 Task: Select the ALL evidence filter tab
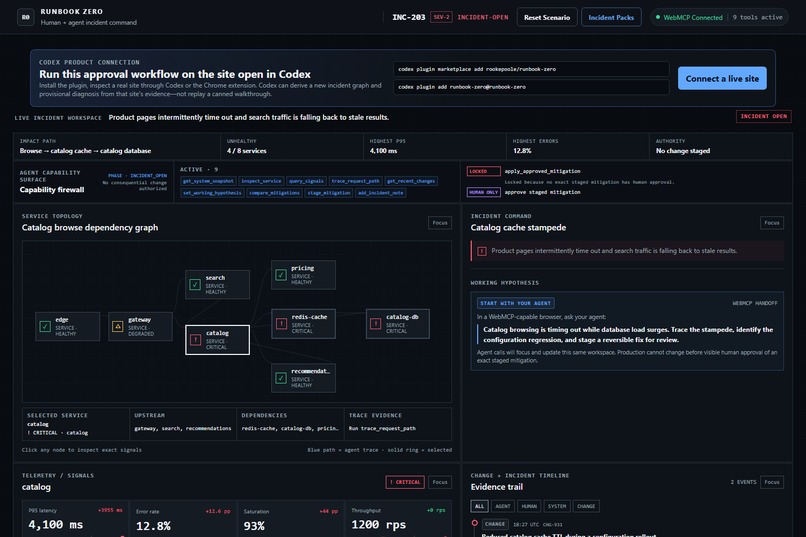[479, 506]
